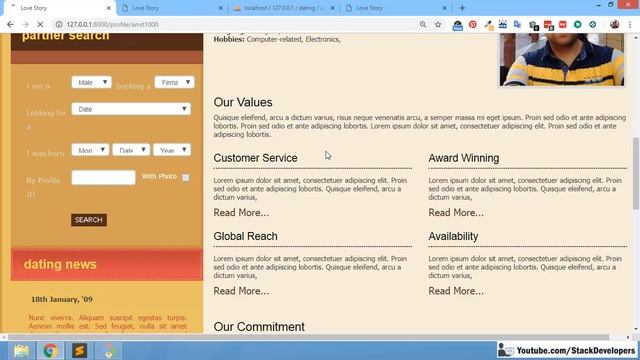
Task: Select the active Love Story tab
Action: pos(59,8)
